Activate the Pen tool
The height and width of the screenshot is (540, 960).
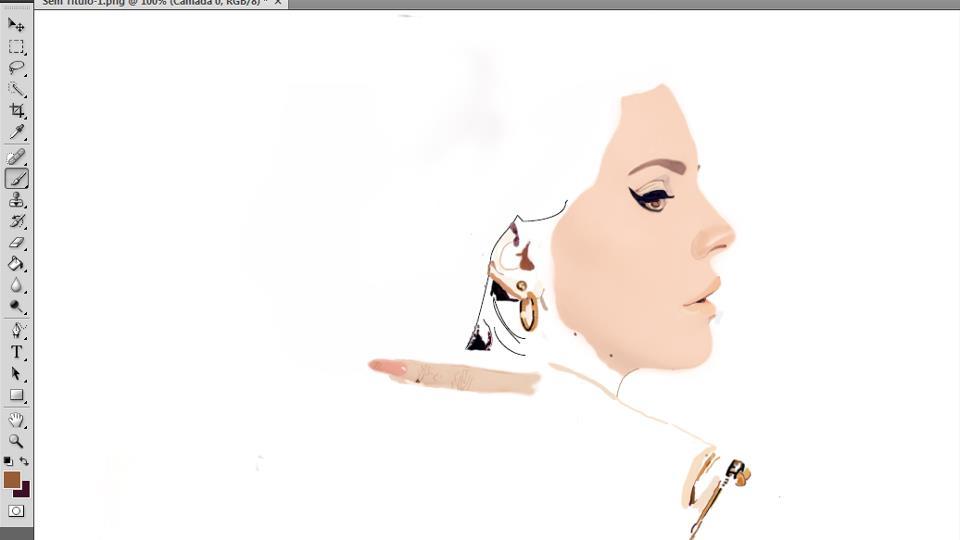click(x=16, y=330)
